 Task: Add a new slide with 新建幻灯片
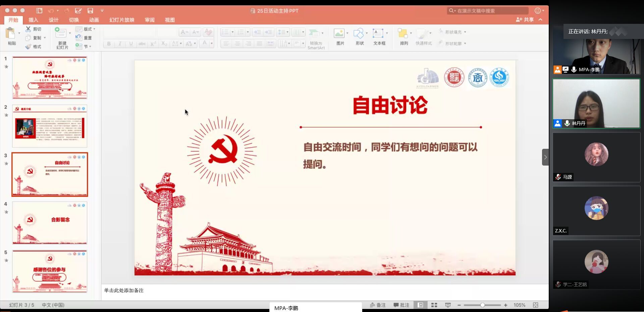tap(61, 34)
